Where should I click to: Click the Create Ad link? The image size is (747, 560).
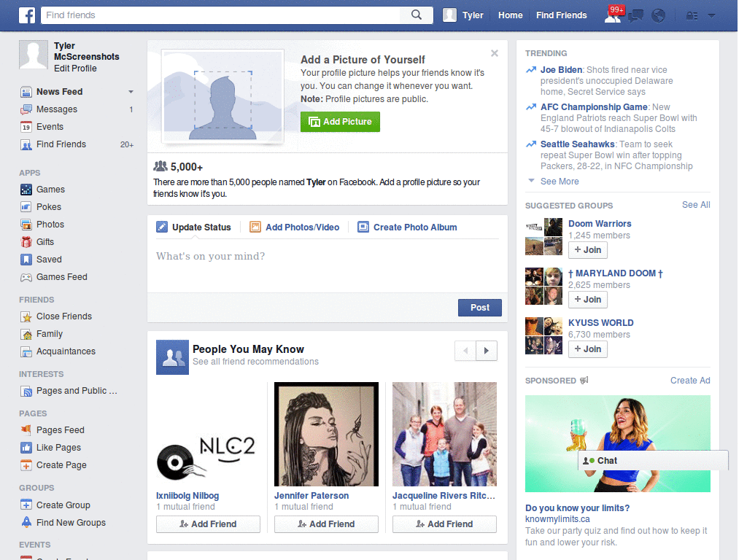pyautogui.click(x=690, y=381)
